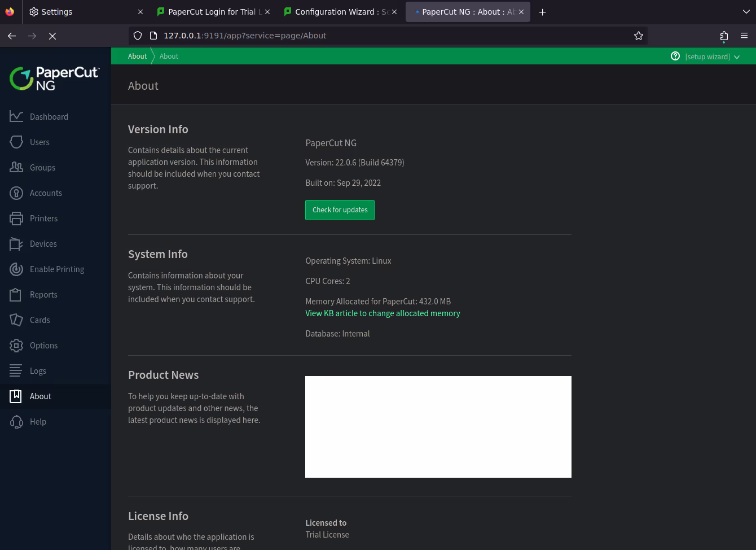
Task: Open the list all tabs dropdown
Action: pos(746,12)
